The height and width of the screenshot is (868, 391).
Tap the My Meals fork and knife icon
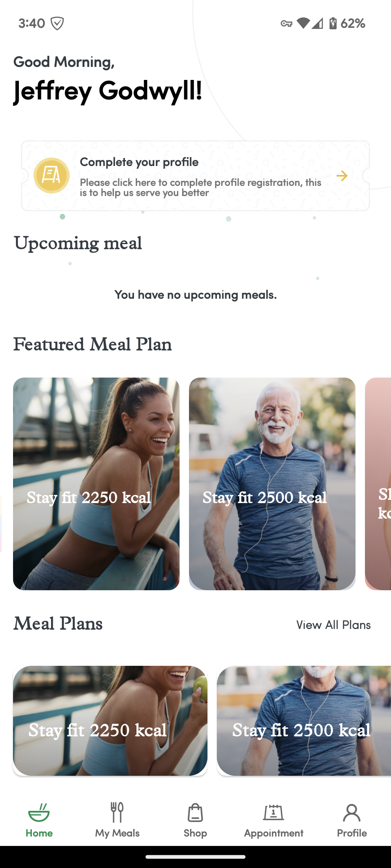[x=117, y=812]
